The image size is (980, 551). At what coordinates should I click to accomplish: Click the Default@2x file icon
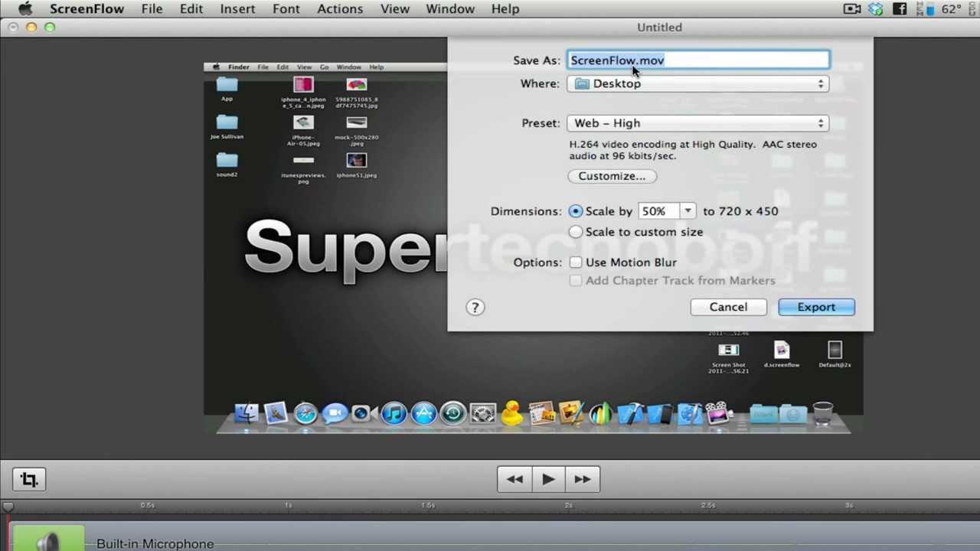[835, 350]
